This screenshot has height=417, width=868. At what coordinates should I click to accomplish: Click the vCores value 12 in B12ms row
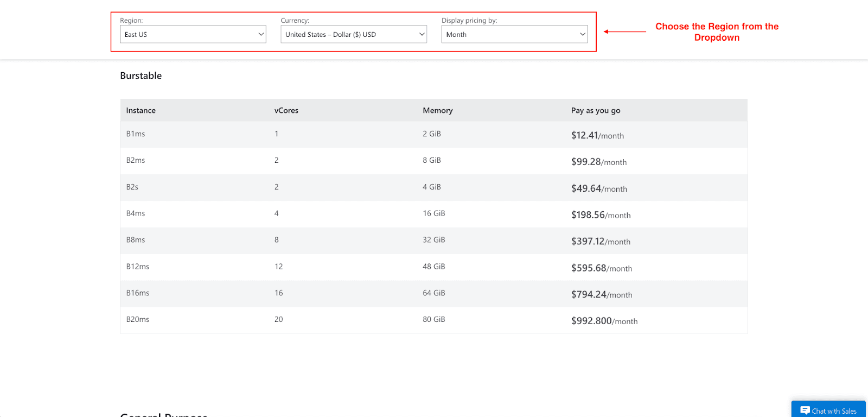point(279,266)
